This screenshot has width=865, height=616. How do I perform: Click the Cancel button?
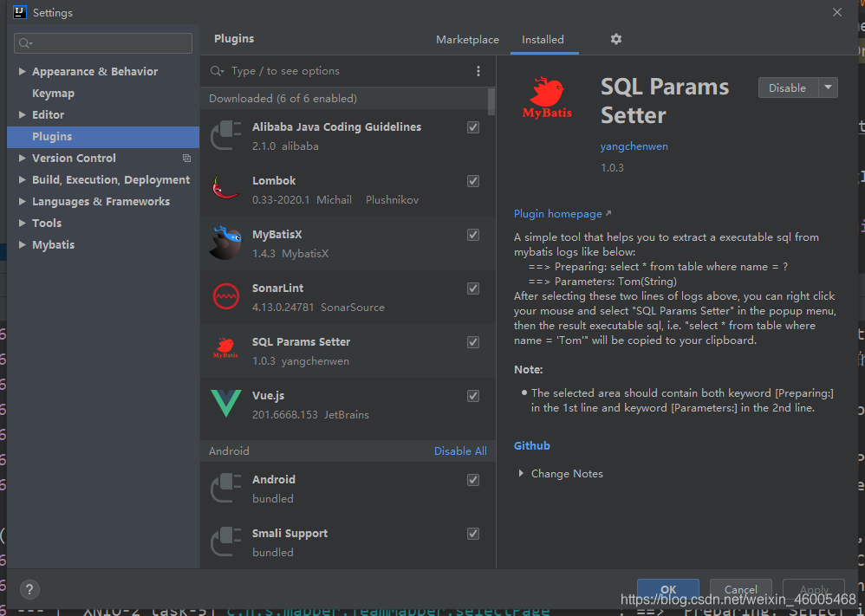740,589
